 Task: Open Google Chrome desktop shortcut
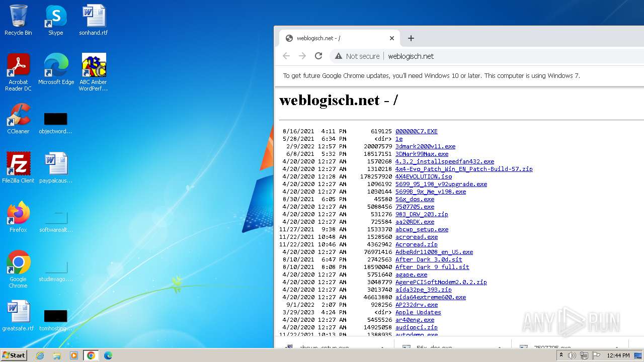pos(18,269)
